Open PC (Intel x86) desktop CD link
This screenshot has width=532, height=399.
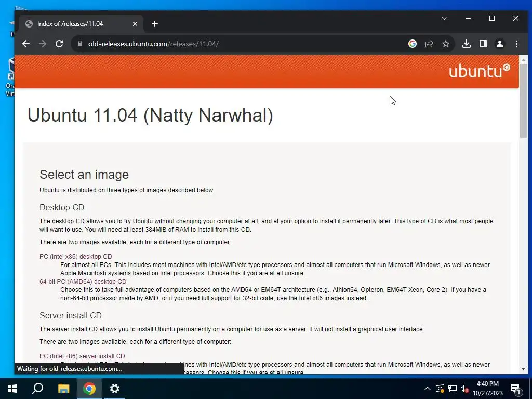pyautogui.click(x=76, y=257)
